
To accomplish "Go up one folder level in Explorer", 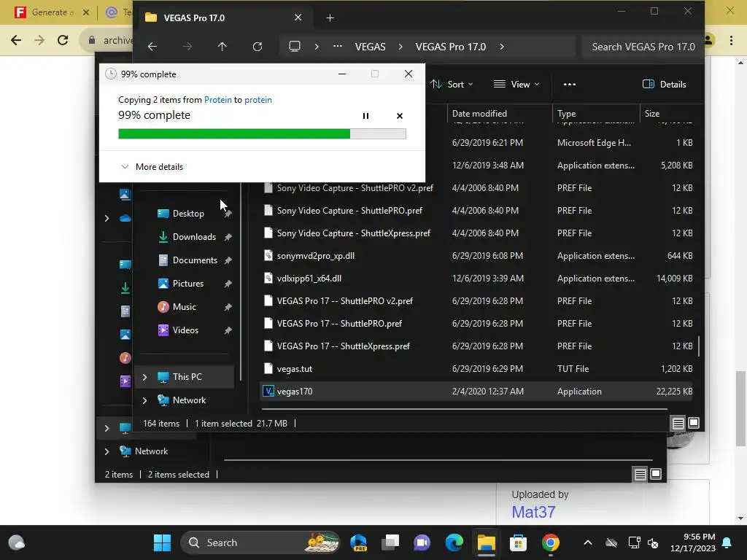I will pyautogui.click(x=222, y=47).
